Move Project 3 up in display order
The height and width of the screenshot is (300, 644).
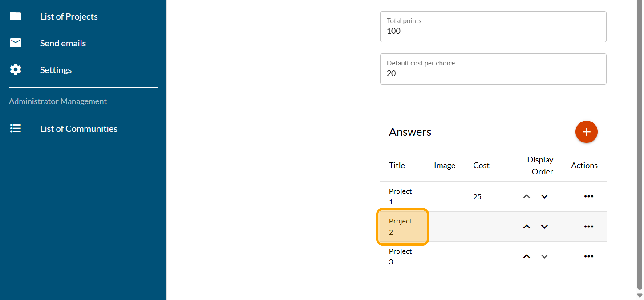(527, 256)
